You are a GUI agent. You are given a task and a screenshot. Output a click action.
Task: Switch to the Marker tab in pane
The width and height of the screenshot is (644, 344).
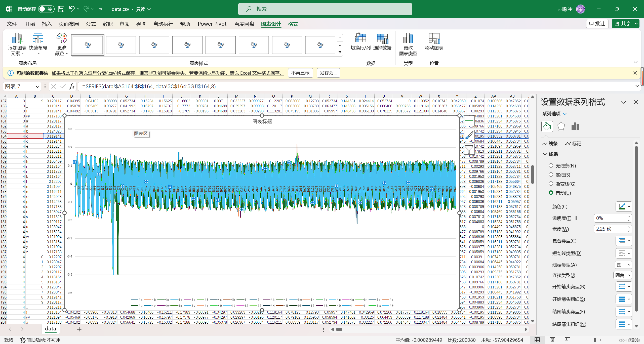573,143
